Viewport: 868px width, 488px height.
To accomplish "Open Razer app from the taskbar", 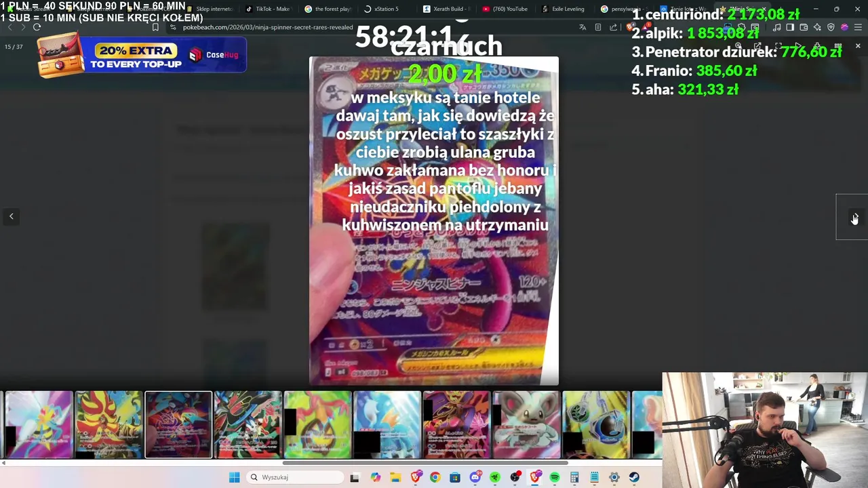I will 495,477.
